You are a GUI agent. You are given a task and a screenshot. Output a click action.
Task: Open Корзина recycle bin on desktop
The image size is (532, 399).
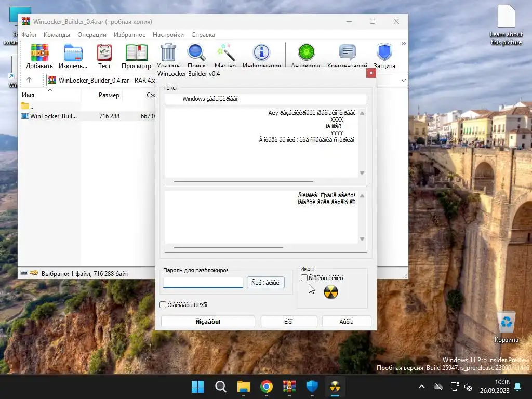coord(506,327)
